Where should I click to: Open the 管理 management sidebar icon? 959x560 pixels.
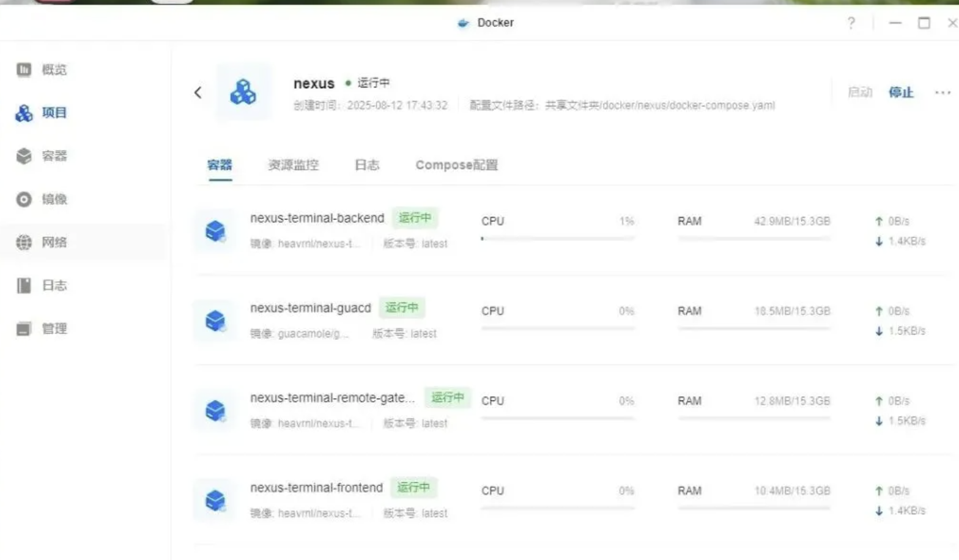coord(24,329)
